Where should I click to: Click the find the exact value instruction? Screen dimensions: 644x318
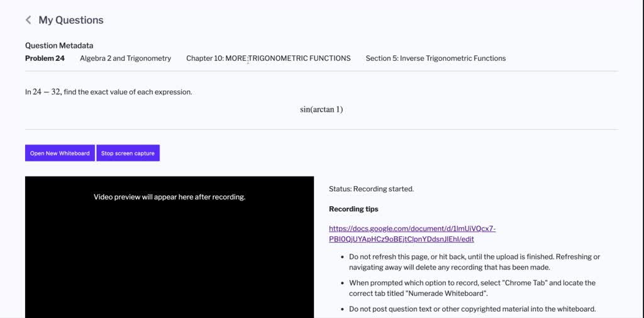108,92
